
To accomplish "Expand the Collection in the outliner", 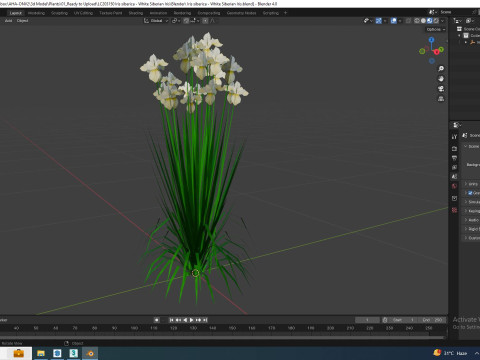I will 459,36.
